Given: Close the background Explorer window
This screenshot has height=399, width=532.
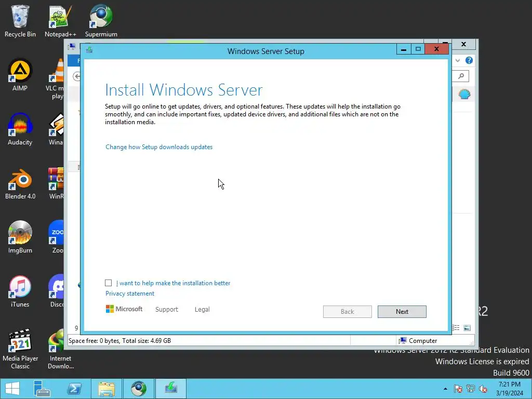Looking at the screenshot, I should click(x=463, y=44).
